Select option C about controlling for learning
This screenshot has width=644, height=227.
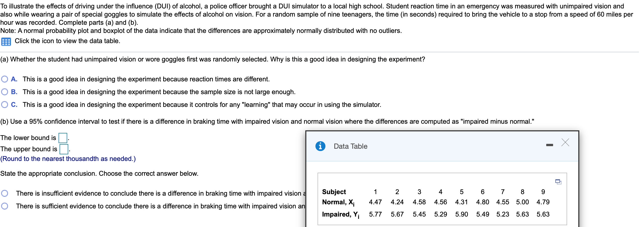click(x=5, y=105)
